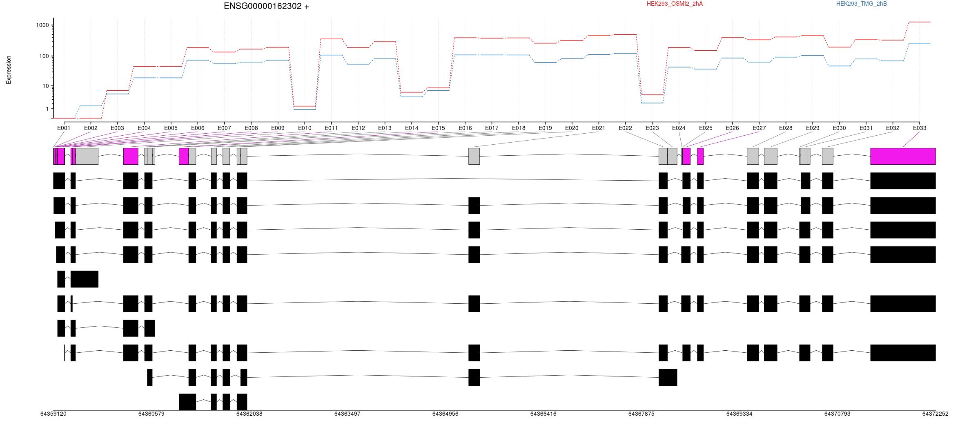Viewport: 980px width, 421px height.
Task: Click genomic coordinate 64366416
Action: [543, 414]
